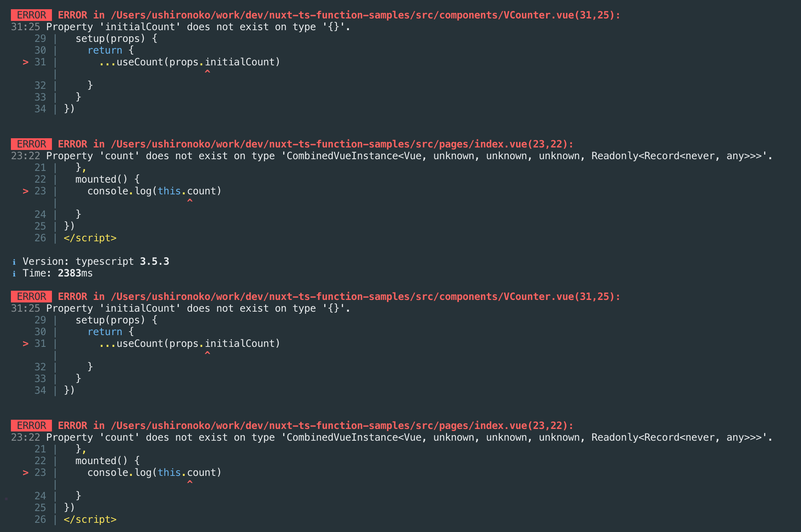Click the red '>' marker on line 31 above the Version line
Image resolution: width=801 pixels, height=532 pixels.
coord(26,62)
